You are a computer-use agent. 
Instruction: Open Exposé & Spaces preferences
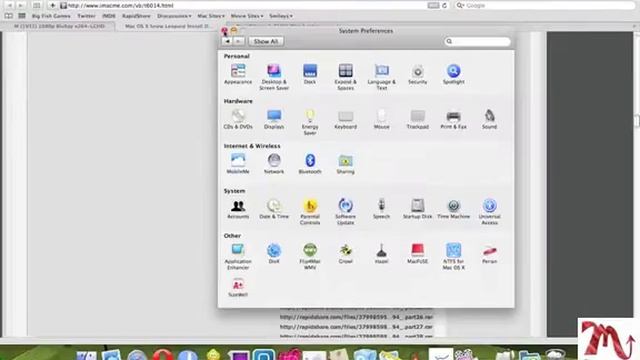pyautogui.click(x=346, y=77)
